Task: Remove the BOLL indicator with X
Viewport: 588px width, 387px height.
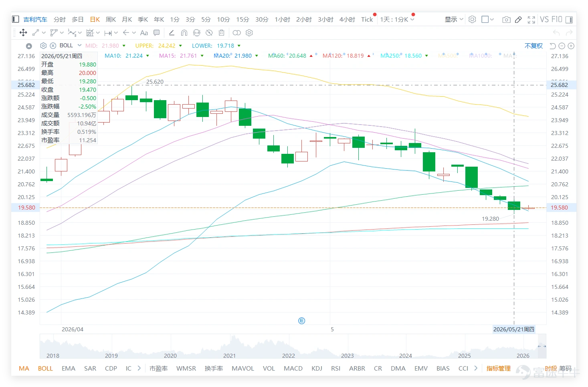Action: [x=53, y=46]
